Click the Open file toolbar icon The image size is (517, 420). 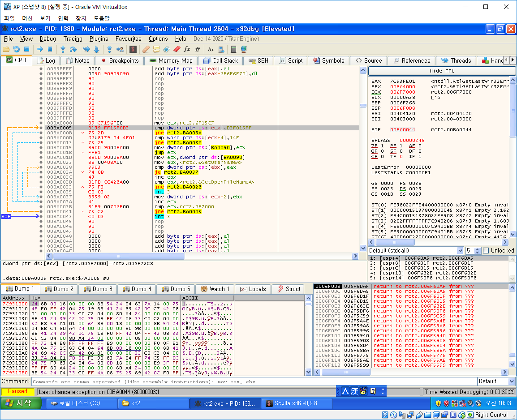point(6,49)
